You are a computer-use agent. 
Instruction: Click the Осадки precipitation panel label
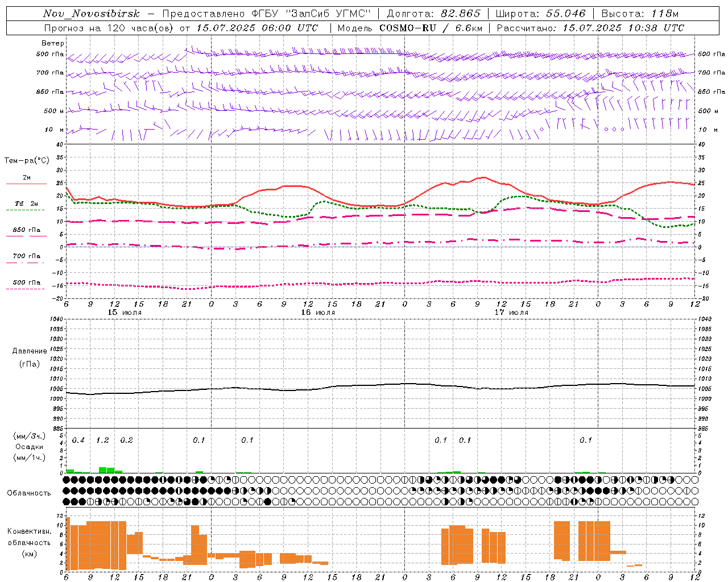point(30,447)
